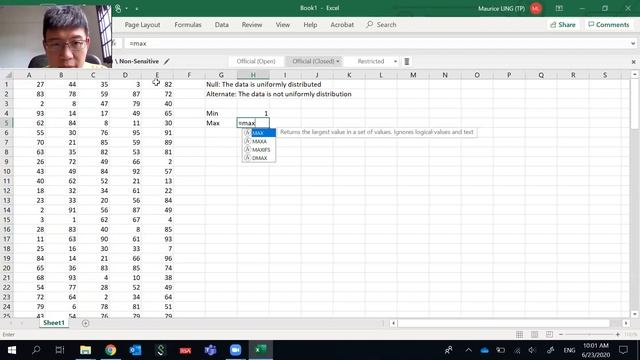Open Task View on the taskbar
This screenshot has width=640, height=360.
click(60, 350)
